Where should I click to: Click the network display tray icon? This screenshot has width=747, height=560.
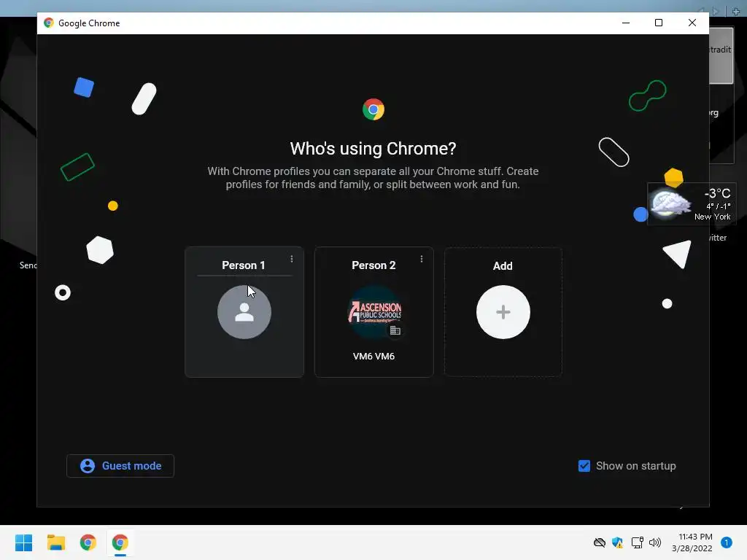637,542
